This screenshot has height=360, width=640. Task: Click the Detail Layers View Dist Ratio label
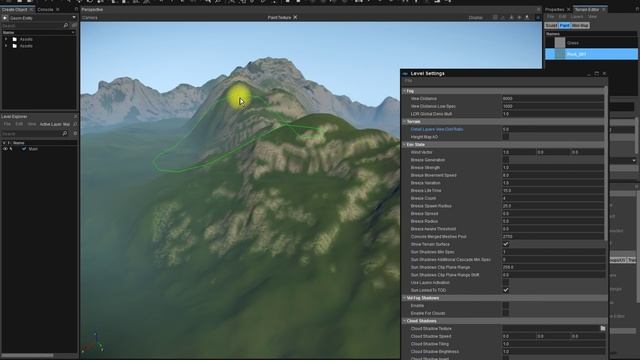coord(437,129)
